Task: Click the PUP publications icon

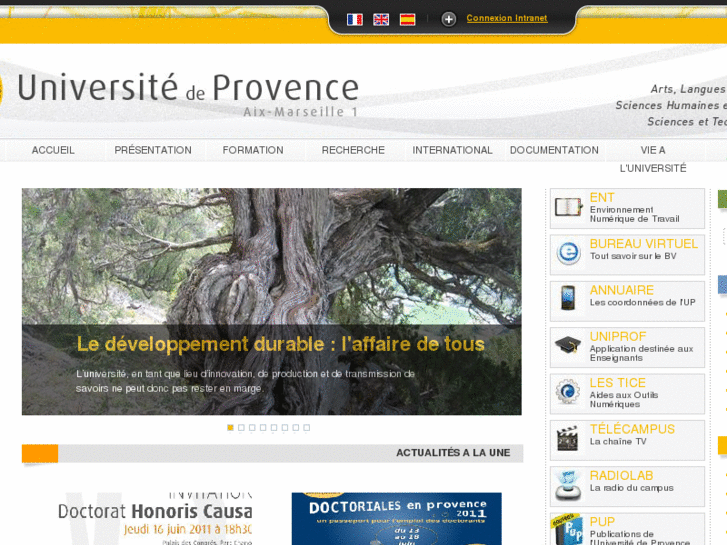Action: point(567,530)
